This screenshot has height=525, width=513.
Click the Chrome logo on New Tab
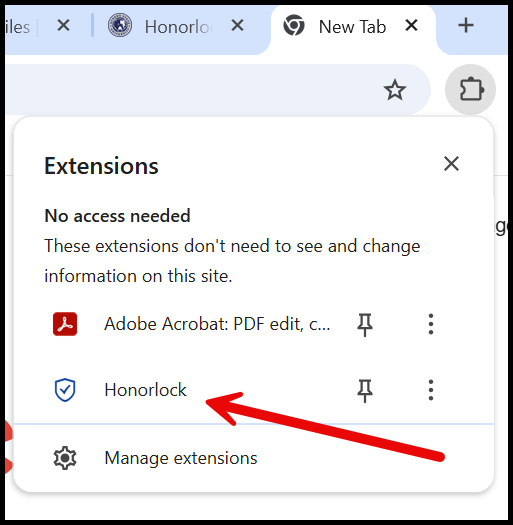(x=294, y=25)
